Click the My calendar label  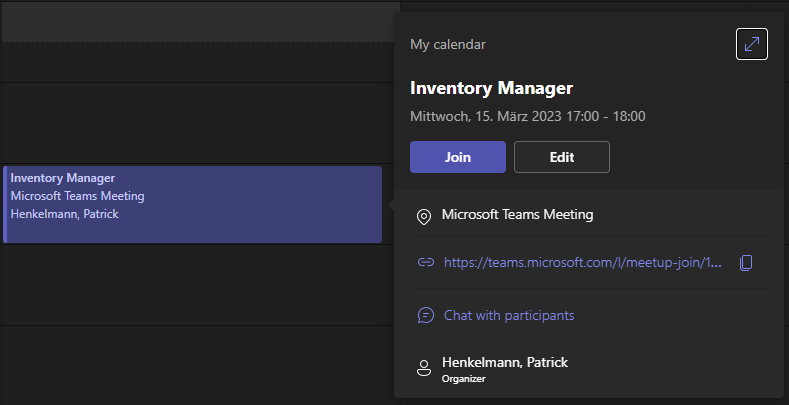(x=448, y=44)
